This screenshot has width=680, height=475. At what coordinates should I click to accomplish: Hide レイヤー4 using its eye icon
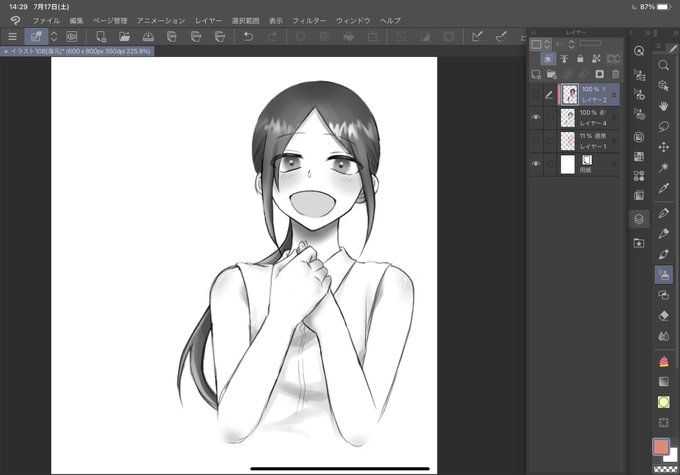[x=536, y=117]
